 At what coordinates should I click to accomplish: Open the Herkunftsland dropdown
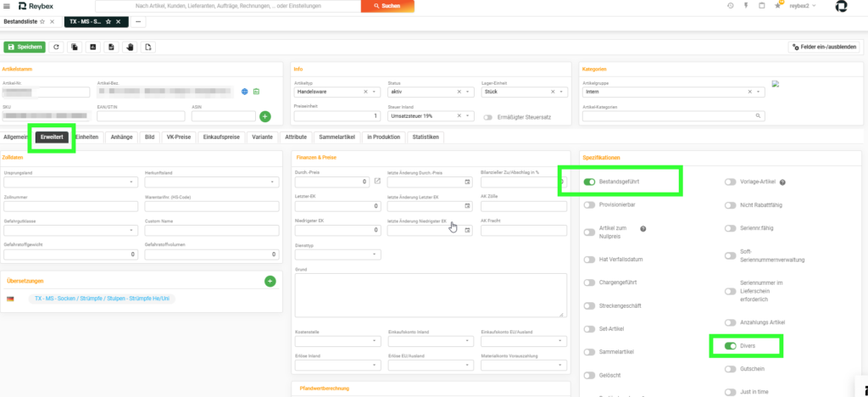(212, 182)
